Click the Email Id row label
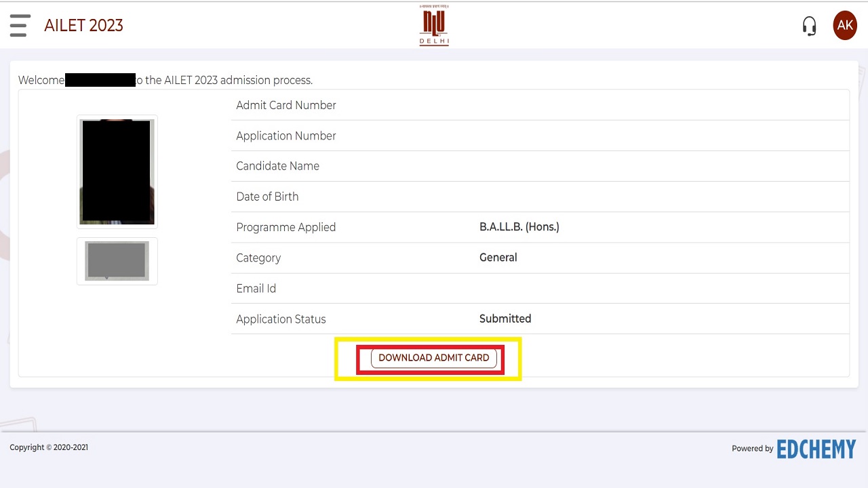The image size is (868, 488). 256,289
